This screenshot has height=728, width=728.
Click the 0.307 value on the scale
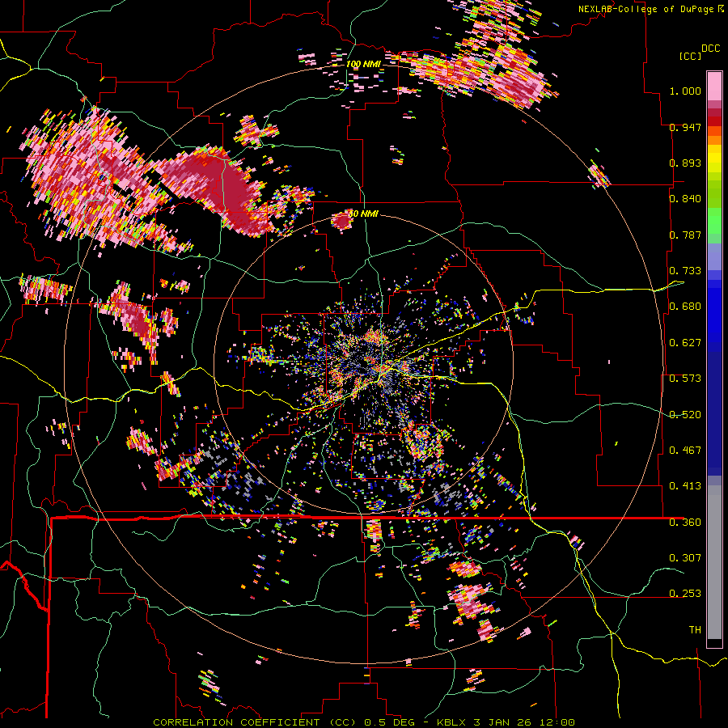click(685, 558)
